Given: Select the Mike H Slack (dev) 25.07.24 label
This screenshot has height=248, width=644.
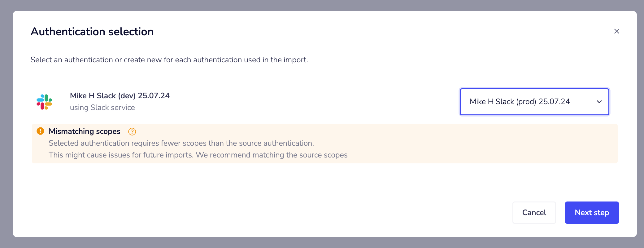Looking at the screenshot, I should (120, 95).
